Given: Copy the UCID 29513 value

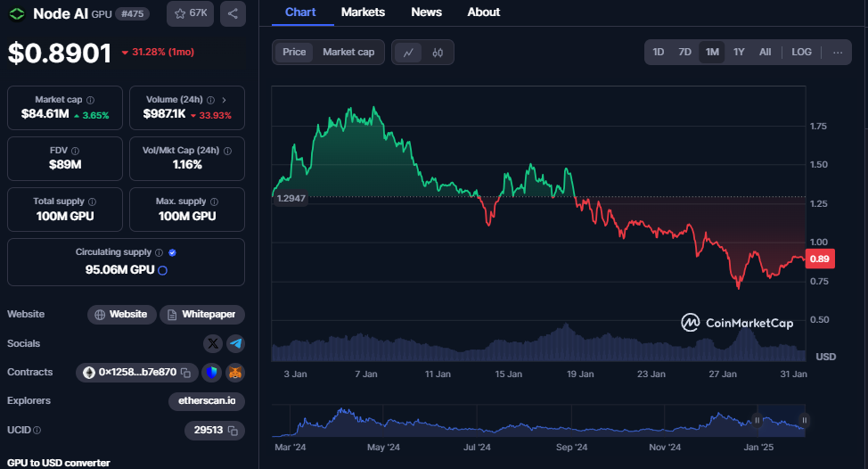Looking at the screenshot, I should coord(233,431).
